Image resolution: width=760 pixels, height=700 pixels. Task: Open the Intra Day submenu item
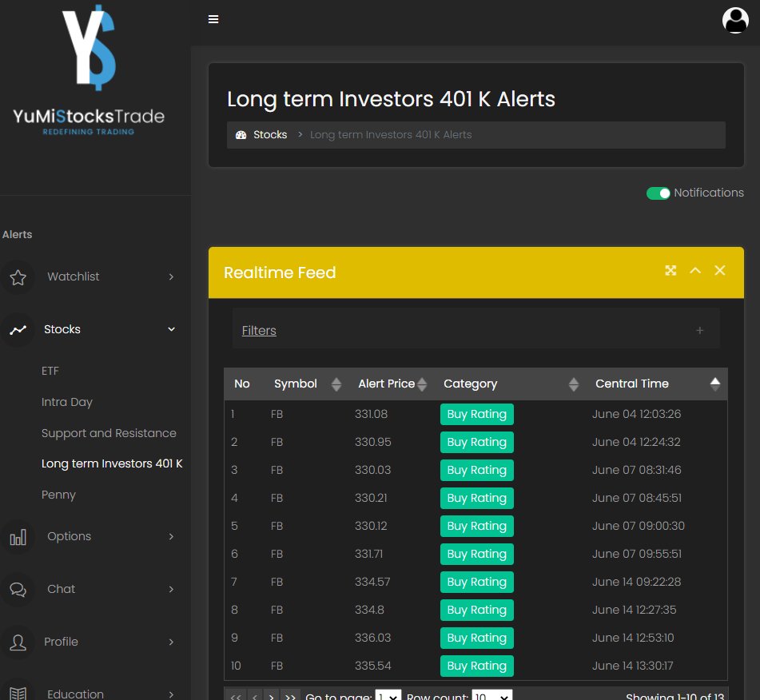(x=67, y=403)
